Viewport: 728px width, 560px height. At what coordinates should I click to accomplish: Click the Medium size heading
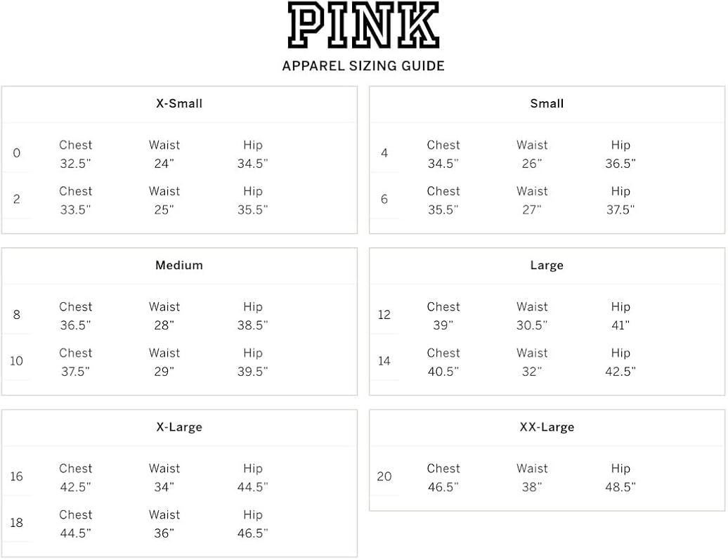pyautogui.click(x=179, y=266)
